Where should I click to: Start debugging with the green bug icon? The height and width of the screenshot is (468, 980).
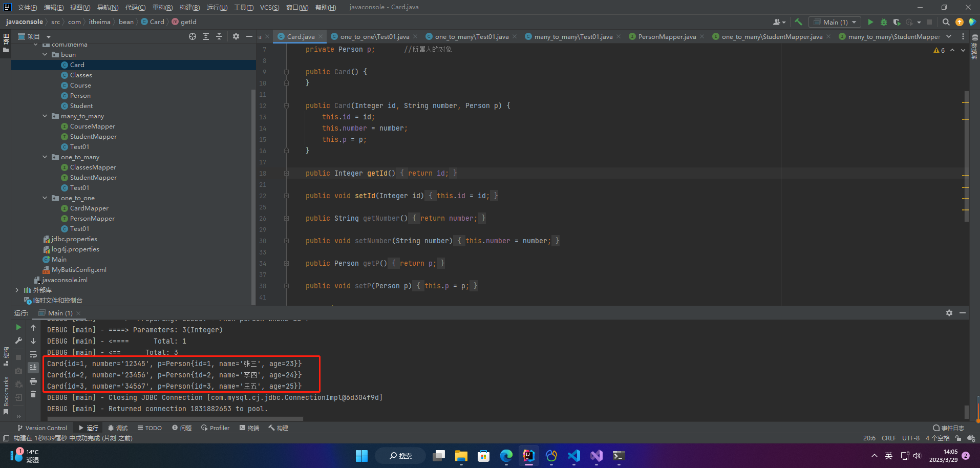point(883,22)
